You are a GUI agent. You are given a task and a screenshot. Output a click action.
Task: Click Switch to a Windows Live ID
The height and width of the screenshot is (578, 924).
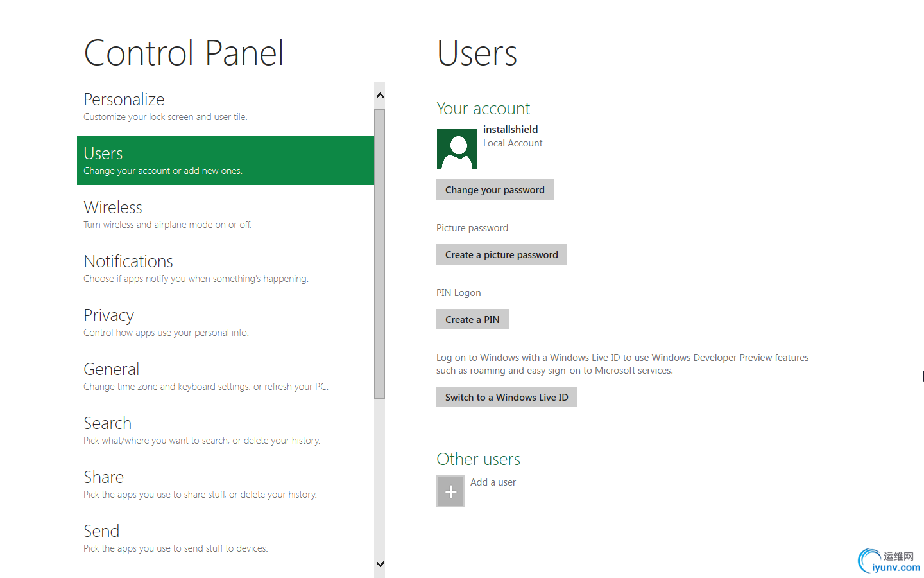(507, 397)
